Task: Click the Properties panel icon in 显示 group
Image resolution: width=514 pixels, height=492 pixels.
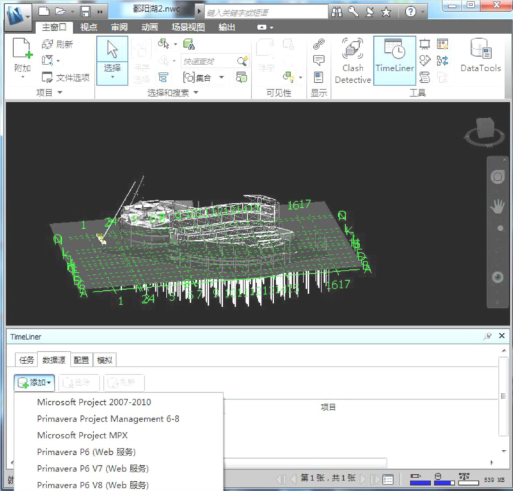Action: 318,77
